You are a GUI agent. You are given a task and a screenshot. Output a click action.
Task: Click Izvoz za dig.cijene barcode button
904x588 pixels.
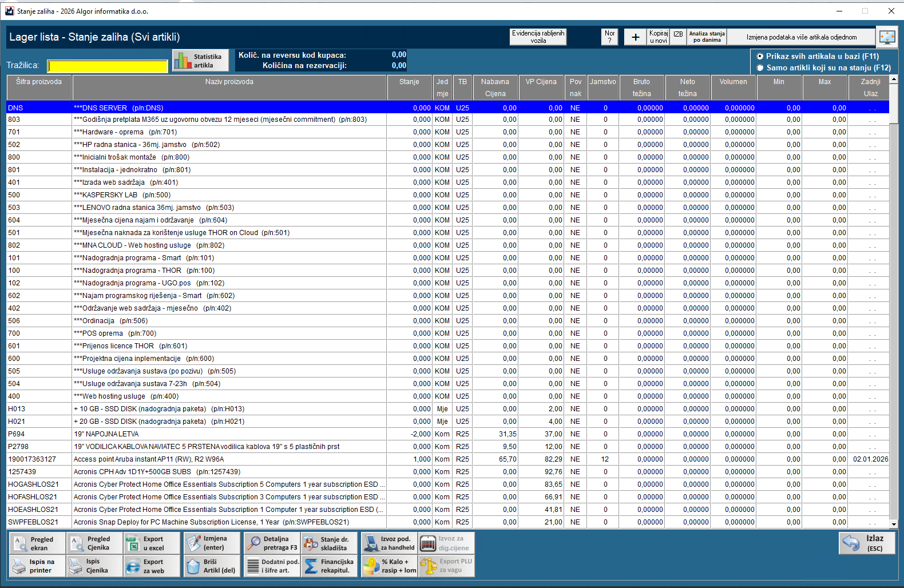[447, 543]
